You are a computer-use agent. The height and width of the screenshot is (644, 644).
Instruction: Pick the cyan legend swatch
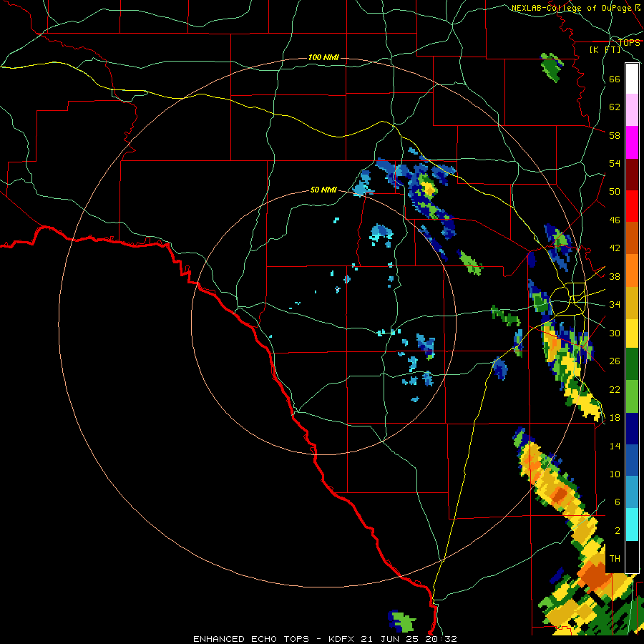point(632,525)
